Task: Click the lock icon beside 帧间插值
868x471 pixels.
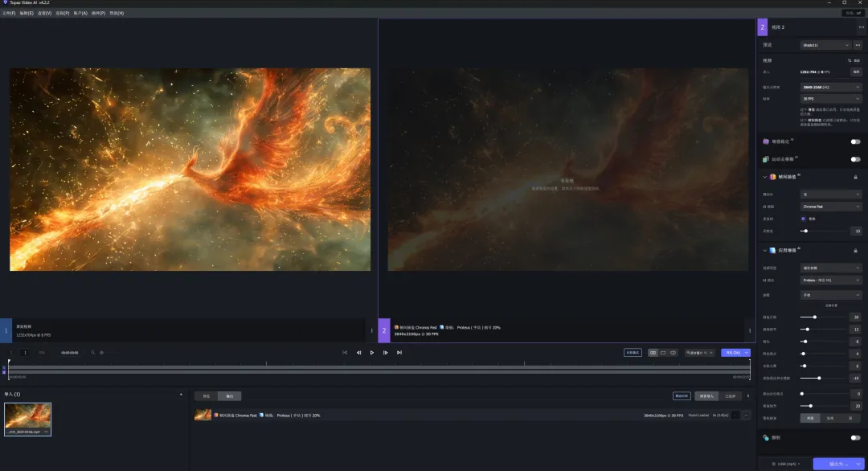Action: pyautogui.click(x=855, y=177)
